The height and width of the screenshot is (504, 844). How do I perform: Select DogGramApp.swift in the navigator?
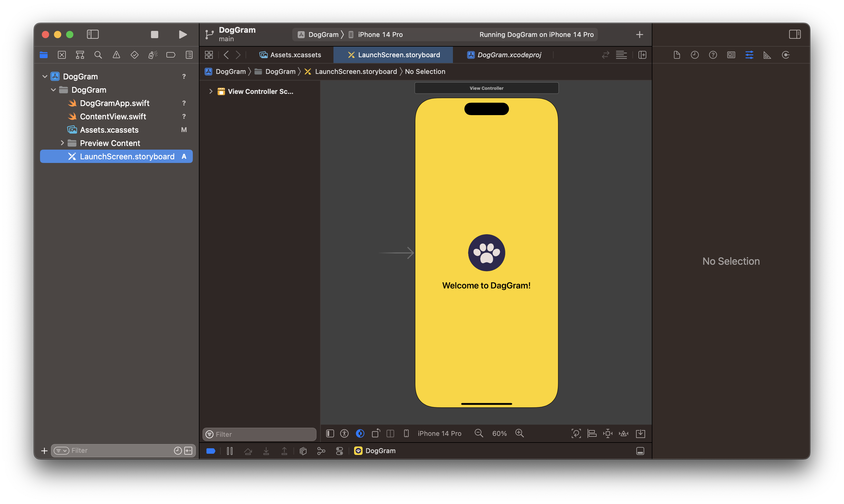tap(115, 103)
